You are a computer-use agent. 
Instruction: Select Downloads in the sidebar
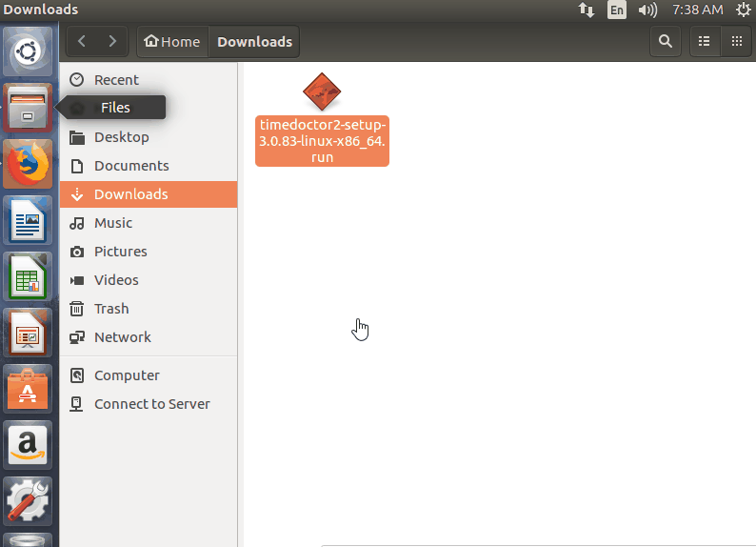tap(149, 194)
